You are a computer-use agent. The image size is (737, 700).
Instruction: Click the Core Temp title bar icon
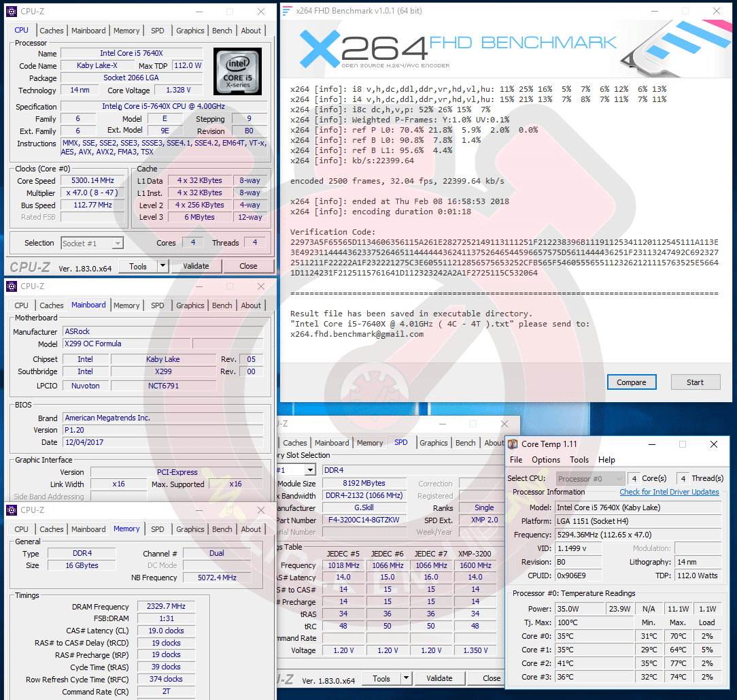[x=512, y=444]
